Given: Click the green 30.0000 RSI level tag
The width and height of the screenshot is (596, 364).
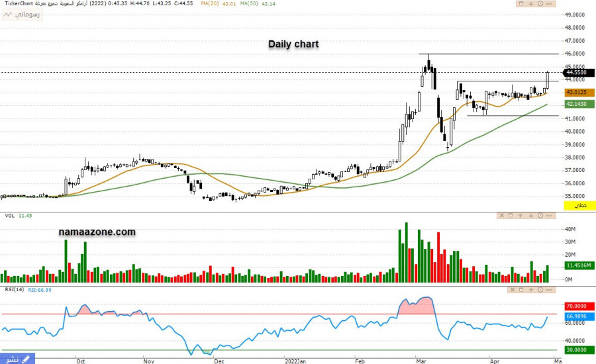Looking at the screenshot, I should point(579,349).
